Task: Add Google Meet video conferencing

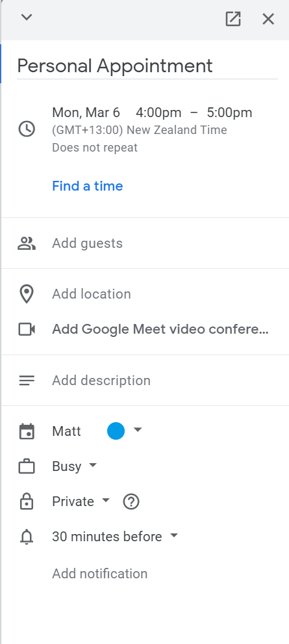Action: [160, 329]
